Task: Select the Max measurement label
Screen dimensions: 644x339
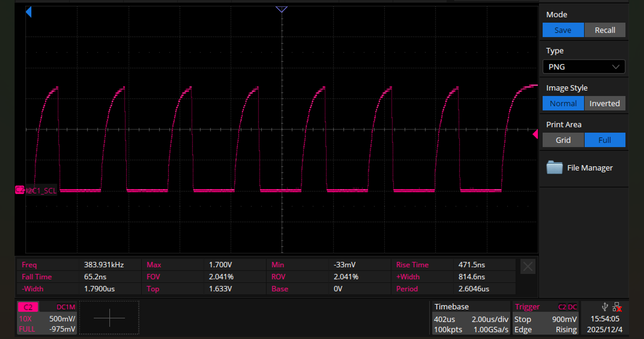Action: pos(154,265)
